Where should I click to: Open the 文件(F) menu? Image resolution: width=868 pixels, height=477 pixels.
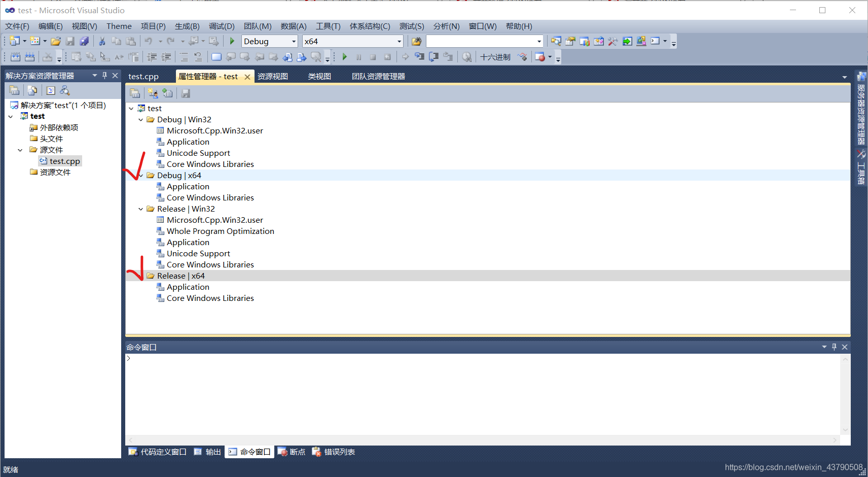click(x=17, y=26)
